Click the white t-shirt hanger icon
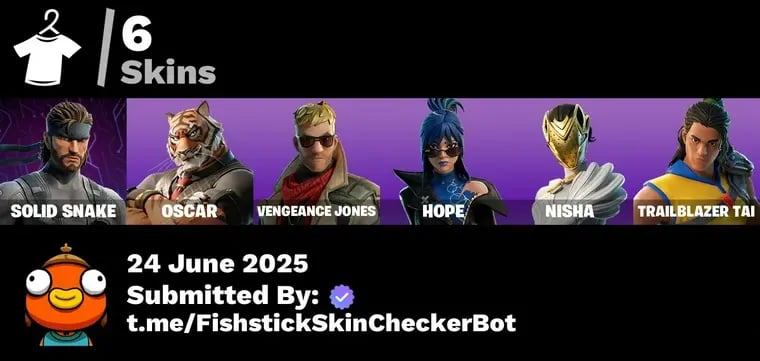 coord(47,48)
